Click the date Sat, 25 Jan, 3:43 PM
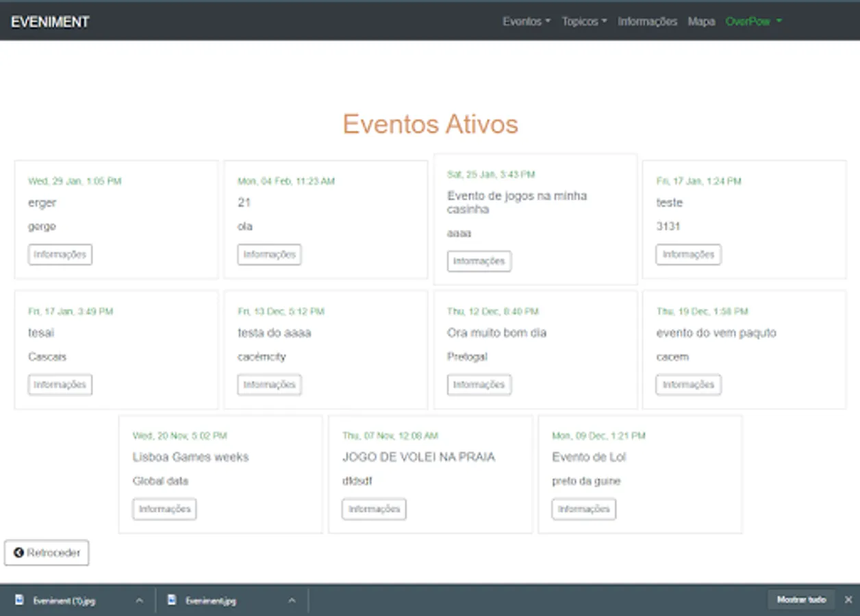The image size is (860, 616). click(x=491, y=175)
